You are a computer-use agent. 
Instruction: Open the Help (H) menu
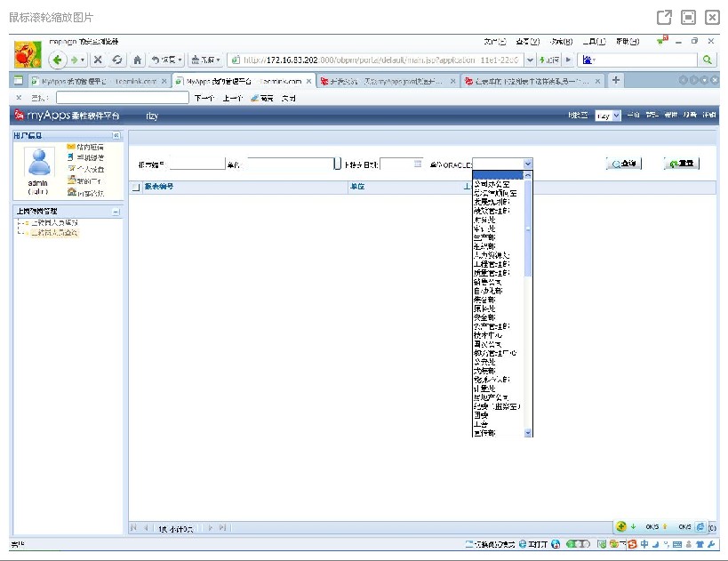point(628,41)
